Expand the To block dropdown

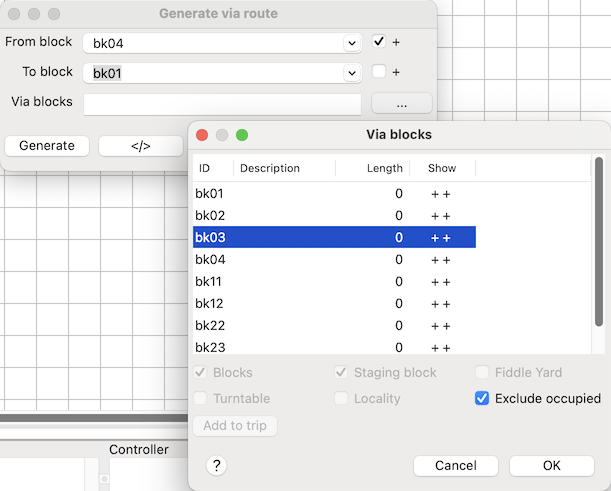point(351,73)
